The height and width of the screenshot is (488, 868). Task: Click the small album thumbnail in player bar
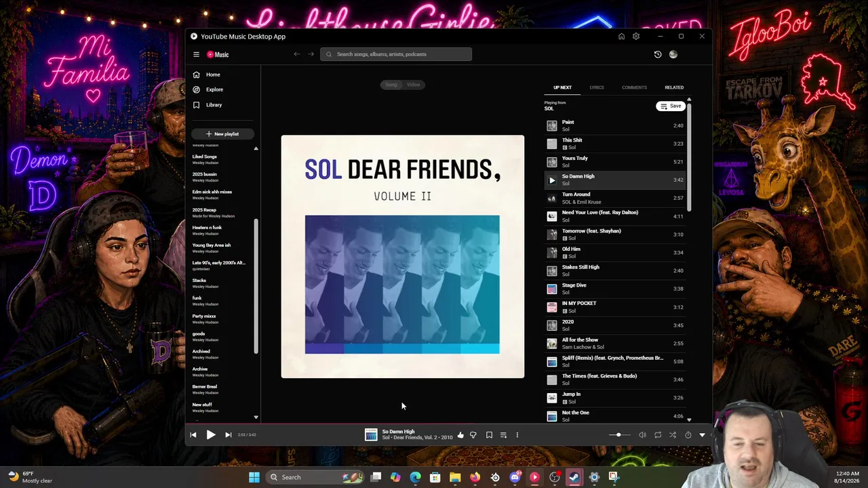point(371,435)
